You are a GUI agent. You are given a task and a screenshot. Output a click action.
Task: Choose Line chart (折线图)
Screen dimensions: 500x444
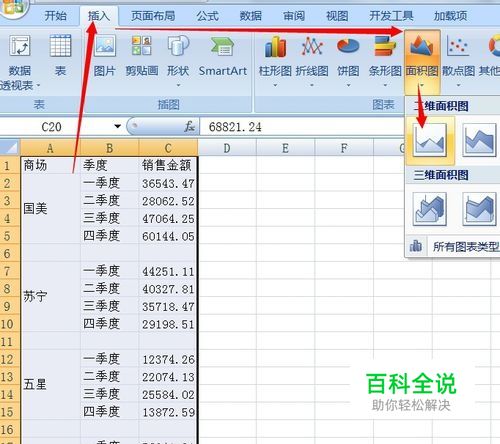(x=312, y=61)
